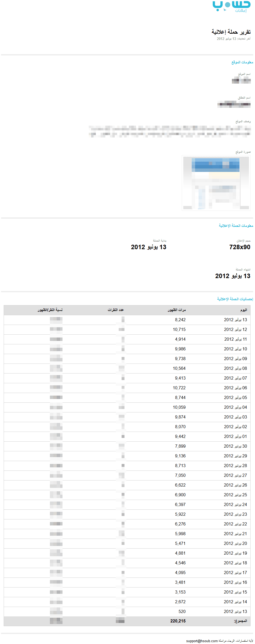Viewport: 255px width, 644px height.
Task: Click the تقرير حملة إعلانية report title
Action: point(231,32)
